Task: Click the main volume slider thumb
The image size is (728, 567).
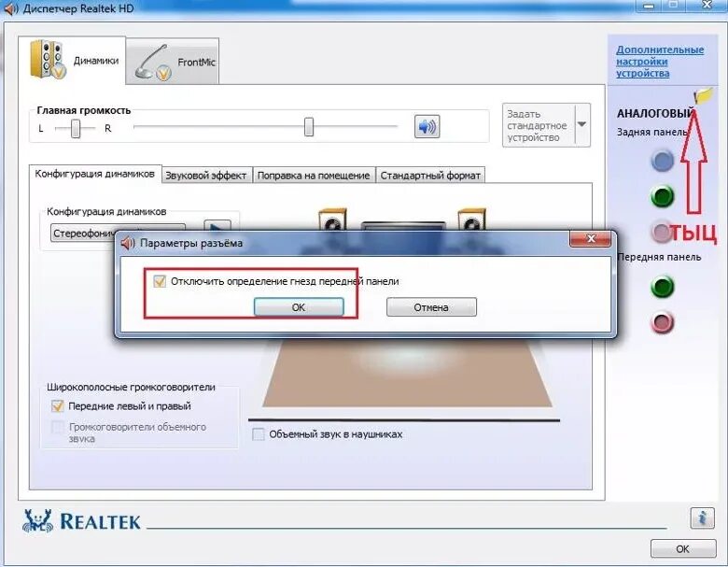Action: (x=309, y=127)
